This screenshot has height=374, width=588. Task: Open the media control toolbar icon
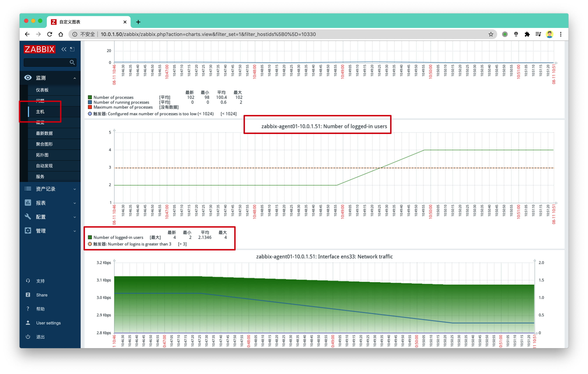point(538,34)
